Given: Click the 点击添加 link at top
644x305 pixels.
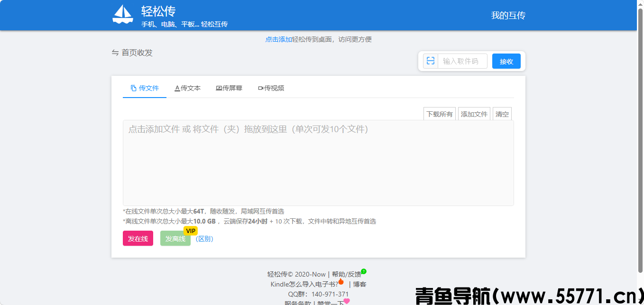Looking at the screenshot, I should click(279, 39).
